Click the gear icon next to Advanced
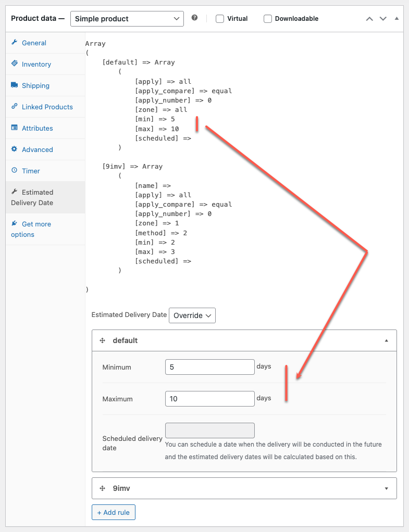Image resolution: width=409 pixels, height=532 pixels. (x=15, y=149)
